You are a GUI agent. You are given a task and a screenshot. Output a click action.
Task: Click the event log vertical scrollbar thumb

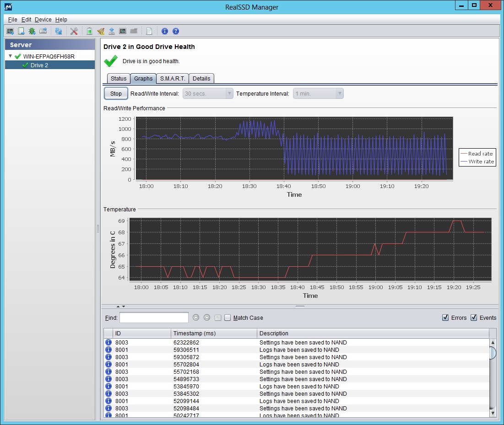(493, 353)
